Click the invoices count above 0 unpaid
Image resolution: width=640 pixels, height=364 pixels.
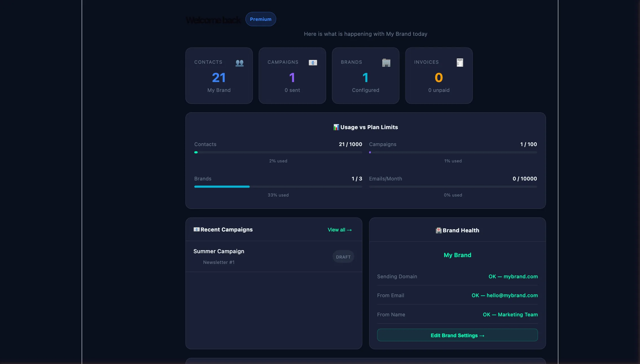439,78
